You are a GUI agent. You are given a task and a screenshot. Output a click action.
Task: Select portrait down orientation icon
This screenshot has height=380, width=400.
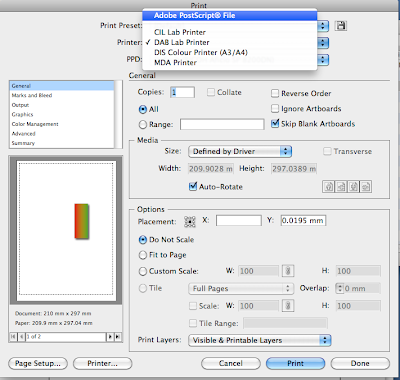tap(353, 187)
